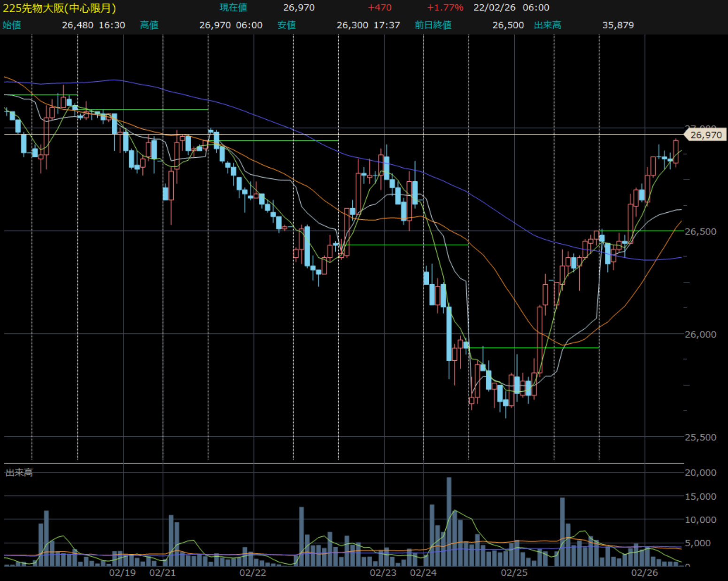Click the last candlestick at the current price
The height and width of the screenshot is (581, 728).
[x=676, y=152]
